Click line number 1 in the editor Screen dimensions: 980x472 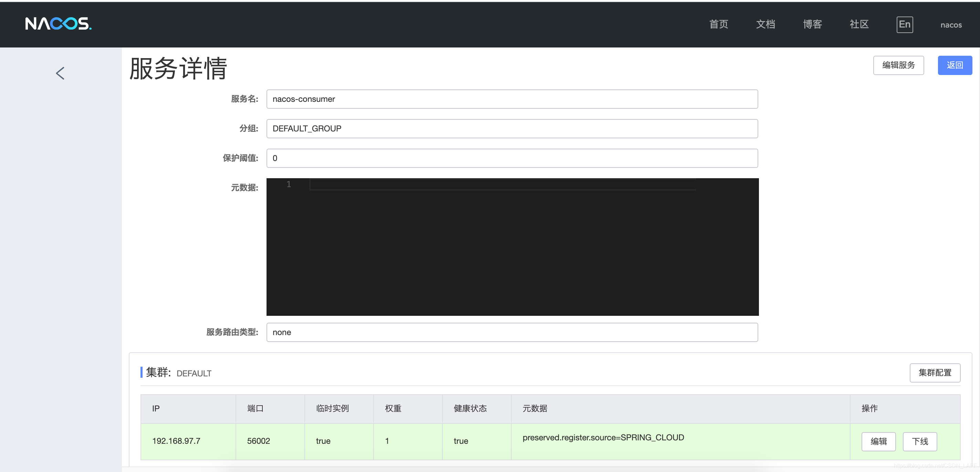(x=289, y=184)
